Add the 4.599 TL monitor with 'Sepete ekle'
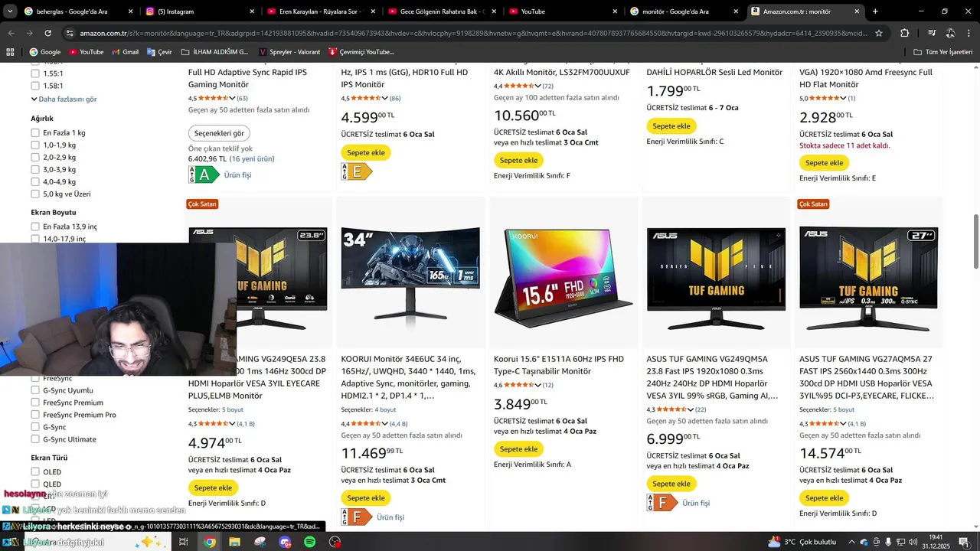This screenshot has height=551, width=980. 366,153
